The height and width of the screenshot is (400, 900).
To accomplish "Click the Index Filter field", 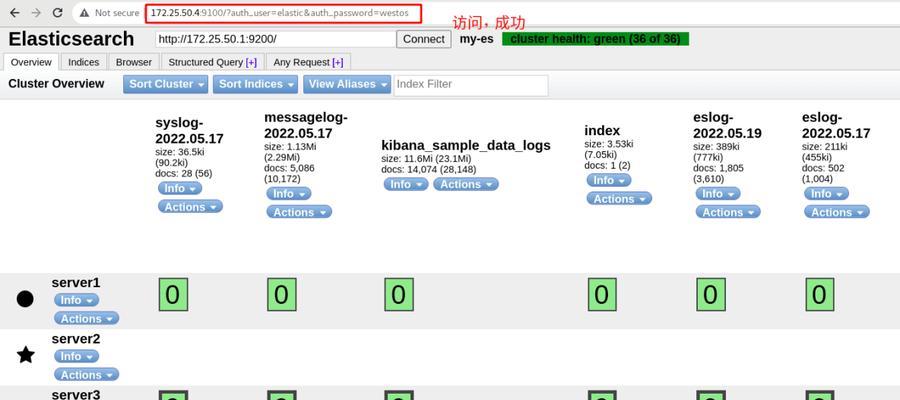I will (x=471, y=85).
